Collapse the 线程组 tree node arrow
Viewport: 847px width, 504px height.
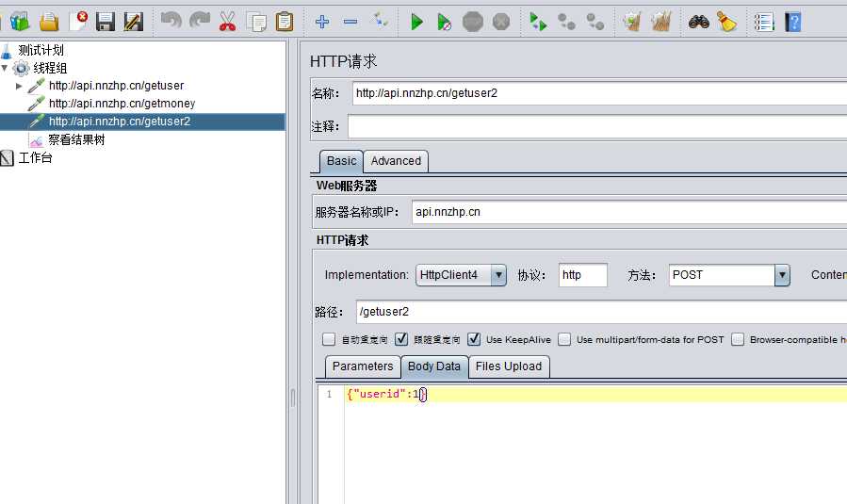[5, 68]
